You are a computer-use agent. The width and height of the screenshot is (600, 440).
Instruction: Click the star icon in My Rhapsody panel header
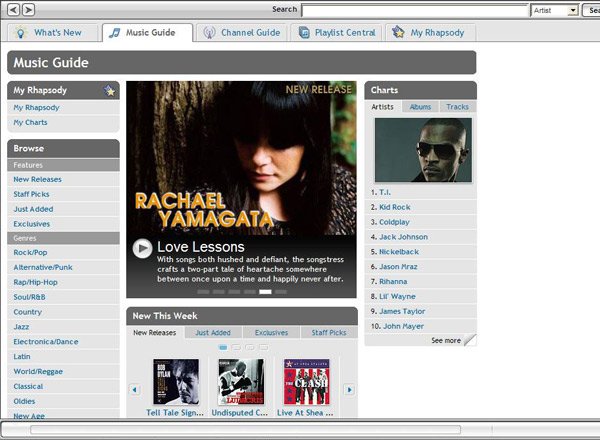pos(109,91)
